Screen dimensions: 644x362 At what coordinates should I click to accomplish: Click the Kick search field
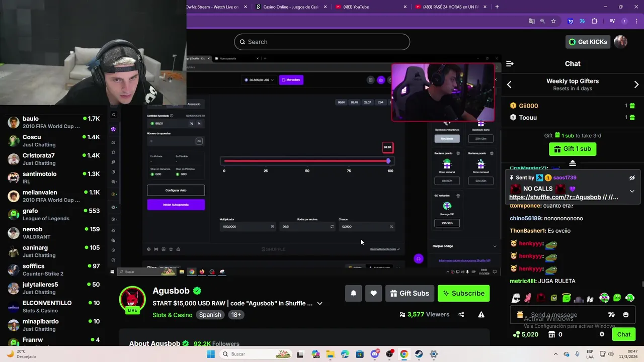(x=322, y=42)
